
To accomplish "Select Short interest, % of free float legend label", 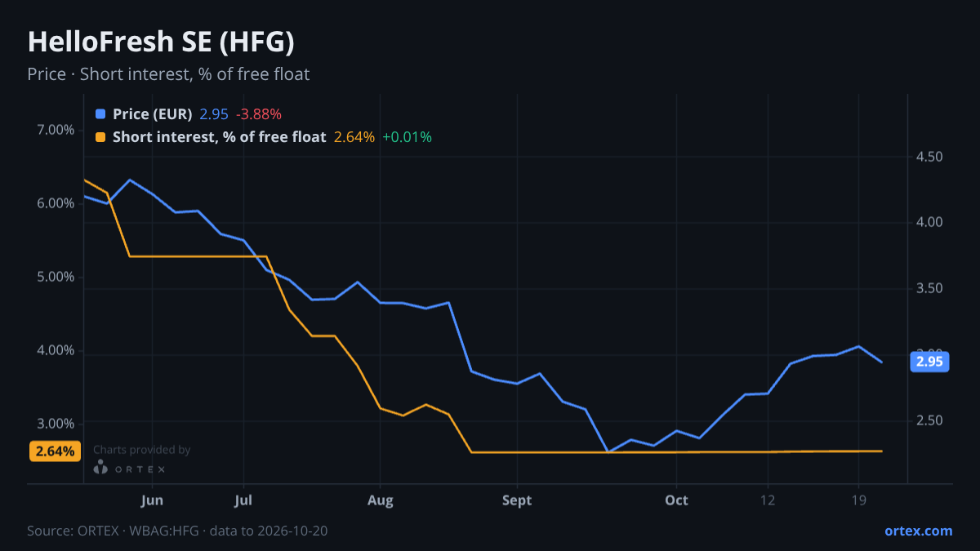I will pyautogui.click(x=220, y=137).
